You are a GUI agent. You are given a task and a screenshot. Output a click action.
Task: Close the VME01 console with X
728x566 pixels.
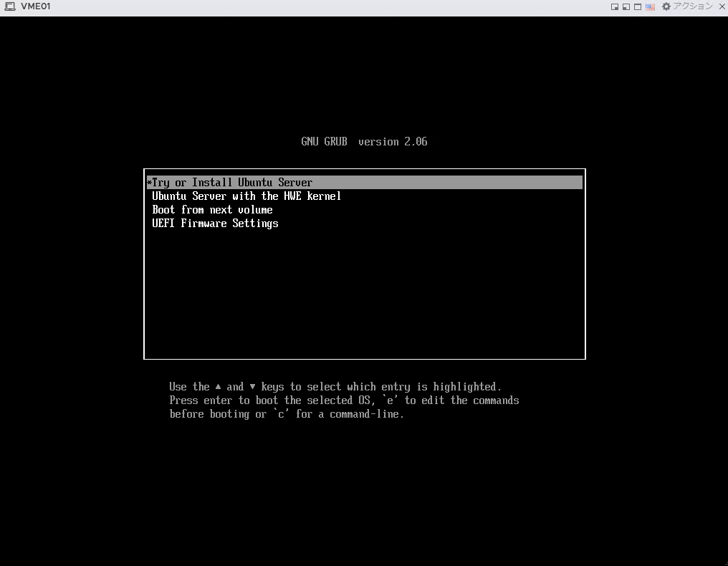[722, 6]
